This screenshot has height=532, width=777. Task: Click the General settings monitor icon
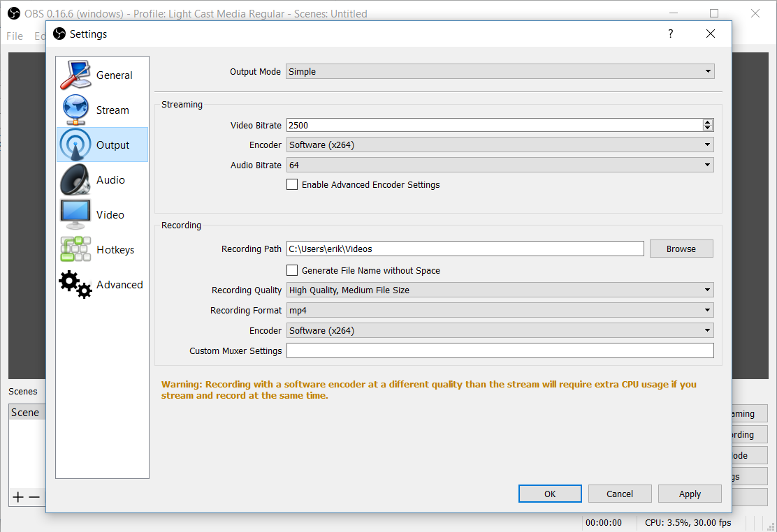point(75,75)
